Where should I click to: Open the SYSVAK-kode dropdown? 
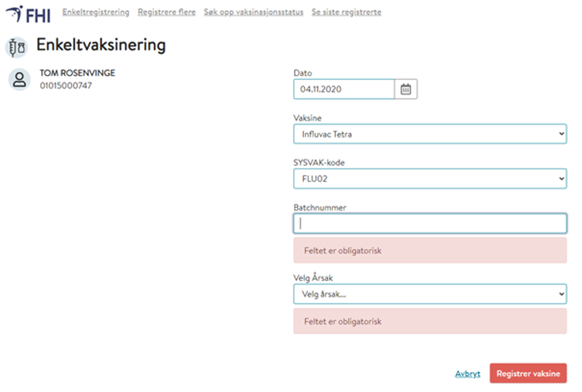point(430,179)
